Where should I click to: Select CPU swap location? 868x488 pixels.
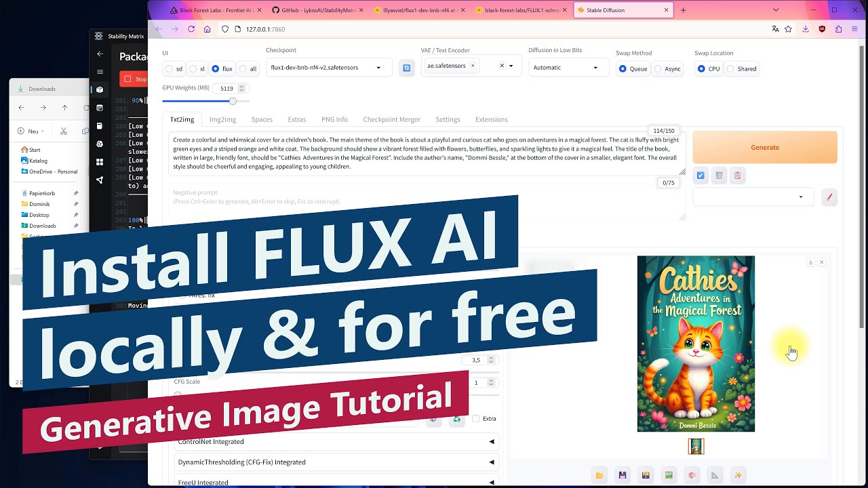pos(709,68)
